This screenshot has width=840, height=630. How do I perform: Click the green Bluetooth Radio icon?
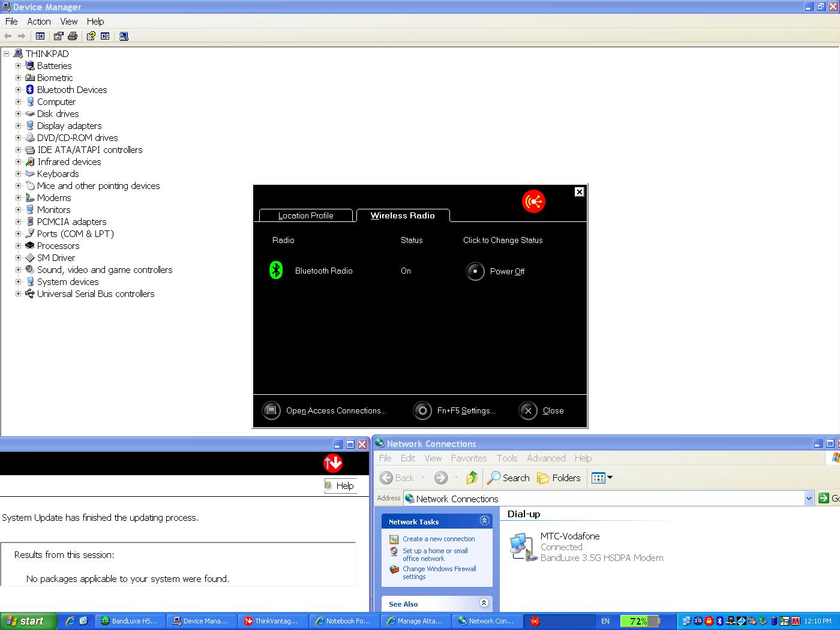[276, 270]
